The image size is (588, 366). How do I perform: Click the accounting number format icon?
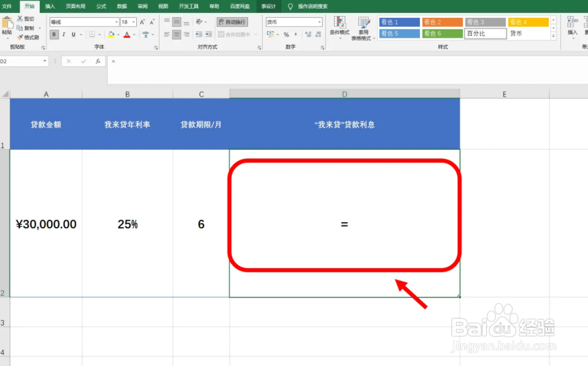tap(270, 34)
